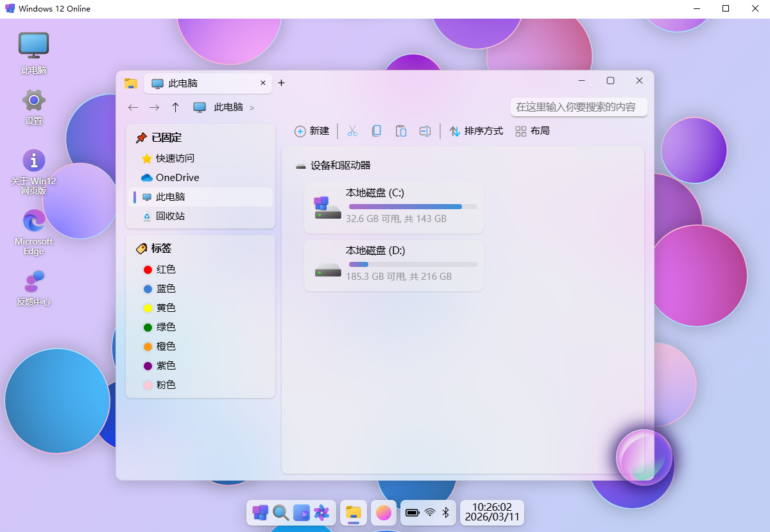The width and height of the screenshot is (770, 532).
Task: Open the Start menu in taskbar
Action: click(260, 512)
